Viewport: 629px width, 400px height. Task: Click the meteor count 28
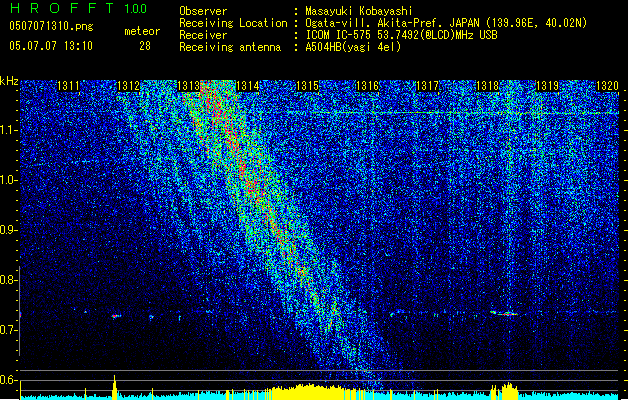[145, 46]
